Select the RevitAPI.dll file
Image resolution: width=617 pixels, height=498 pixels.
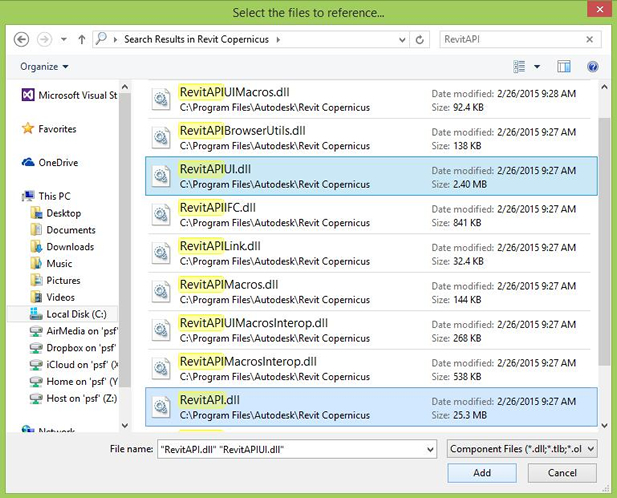click(371, 407)
